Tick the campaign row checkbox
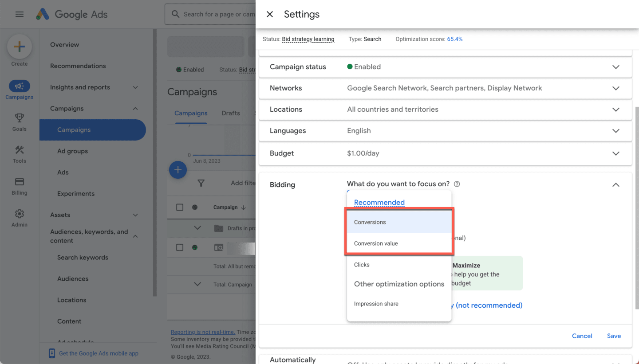The height and width of the screenshot is (364, 639). [x=180, y=247]
